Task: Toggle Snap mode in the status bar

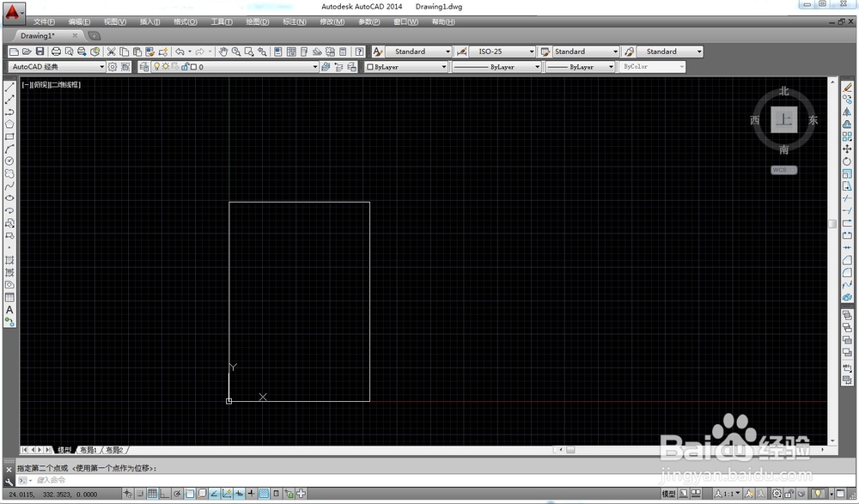Action: pyautogui.click(x=140, y=494)
